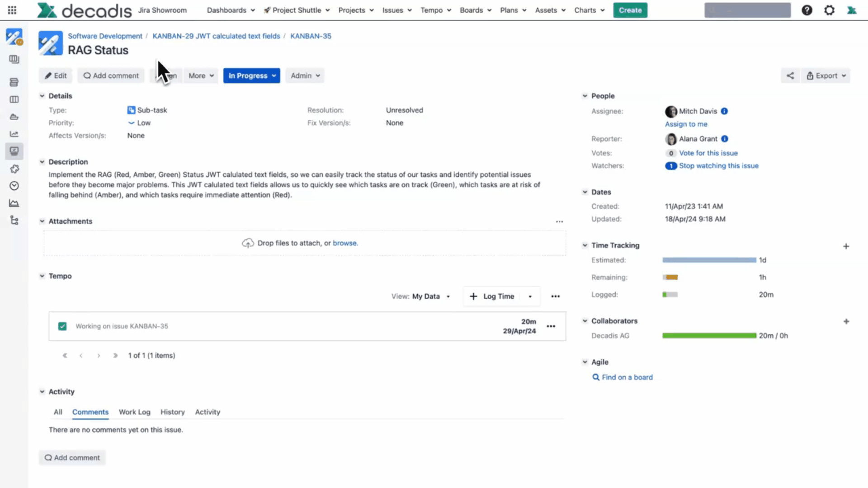Click the plus icon in Time Tracking
The width and height of the screenshot is (868, 488).
[846, 246]
